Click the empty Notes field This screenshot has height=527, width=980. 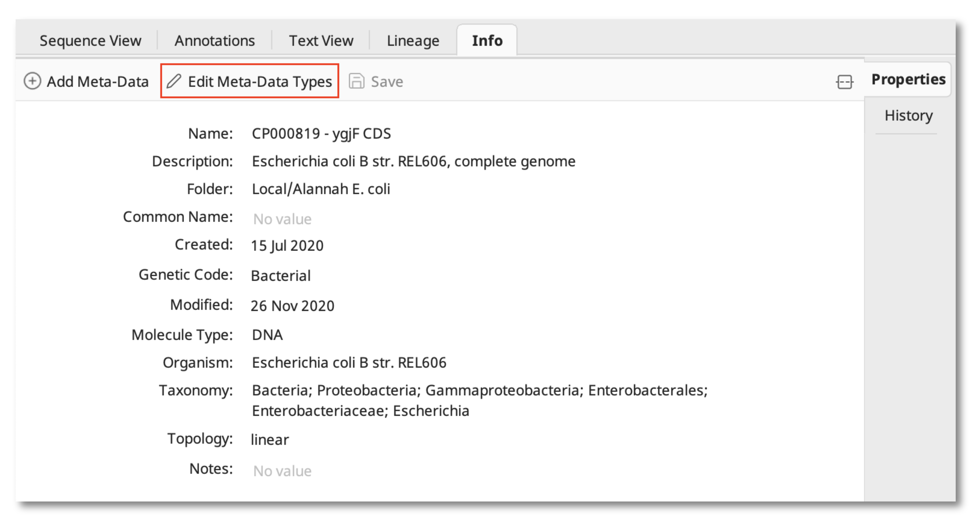pos(282,471)
